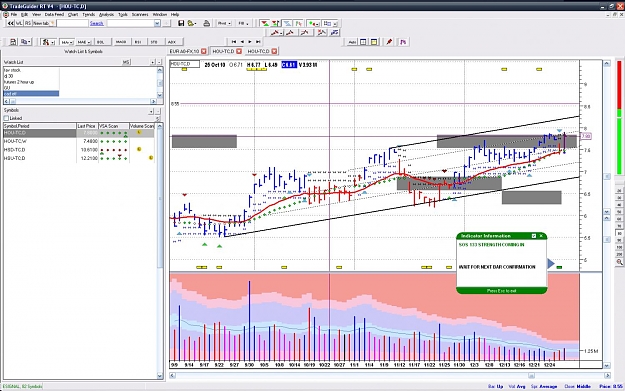Click the delete trend-lines icon with red X

[321, 33]
